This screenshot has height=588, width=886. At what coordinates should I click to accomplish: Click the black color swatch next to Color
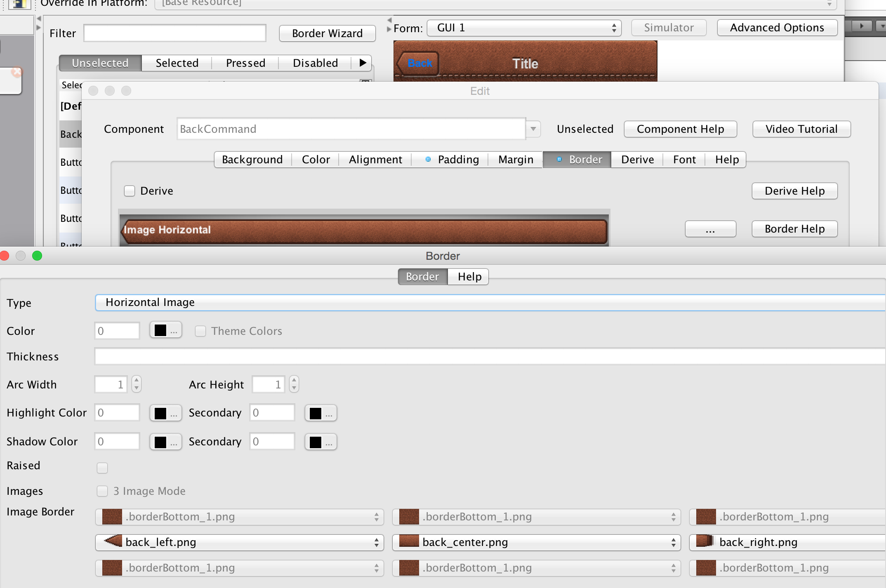[160, 330]
